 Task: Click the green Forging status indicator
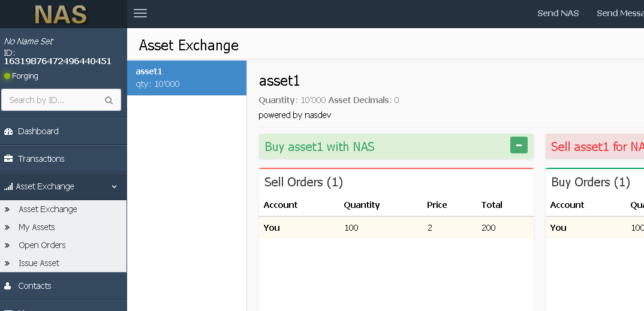pos(7,76)
